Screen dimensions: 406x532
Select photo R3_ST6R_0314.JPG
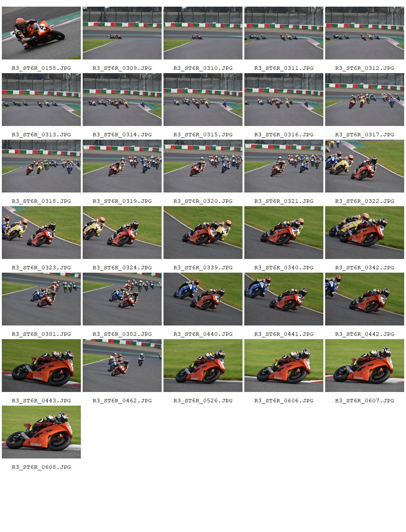122,99
